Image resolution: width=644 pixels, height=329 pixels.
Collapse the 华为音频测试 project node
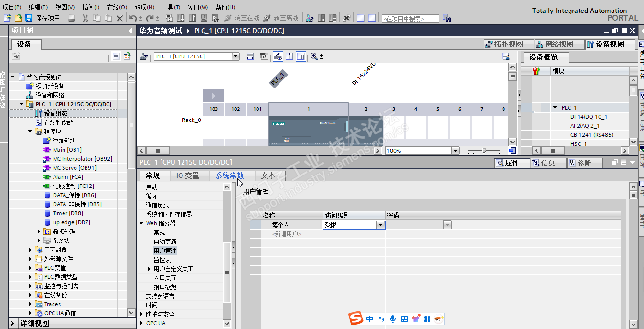click(x=13, y=77)
